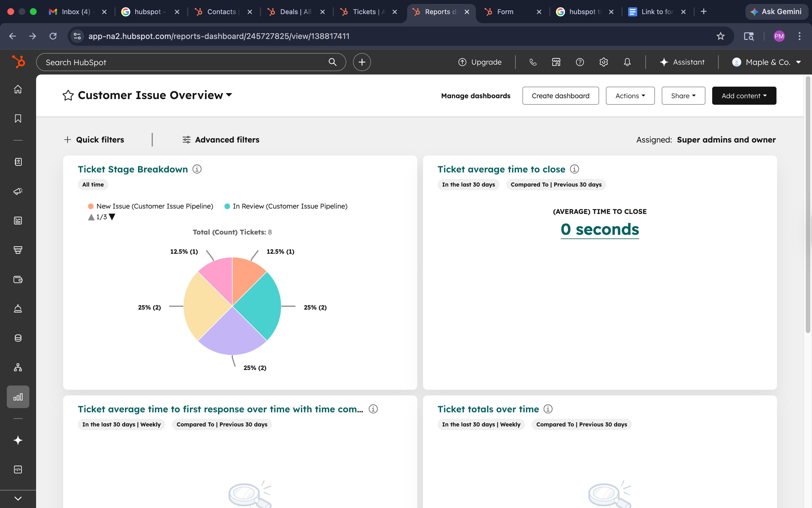This screenshot has width=812, height=508.
Task: Click the quick create plus button
Action: pyautogui.click(x=362, y=62)
